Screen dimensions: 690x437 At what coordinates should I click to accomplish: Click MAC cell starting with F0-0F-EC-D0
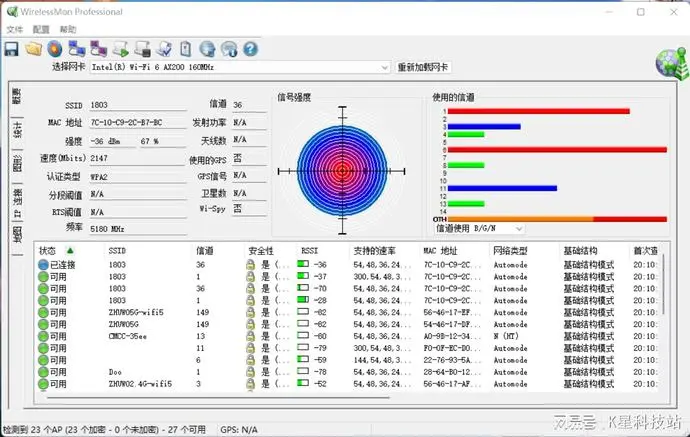point(451,348)
